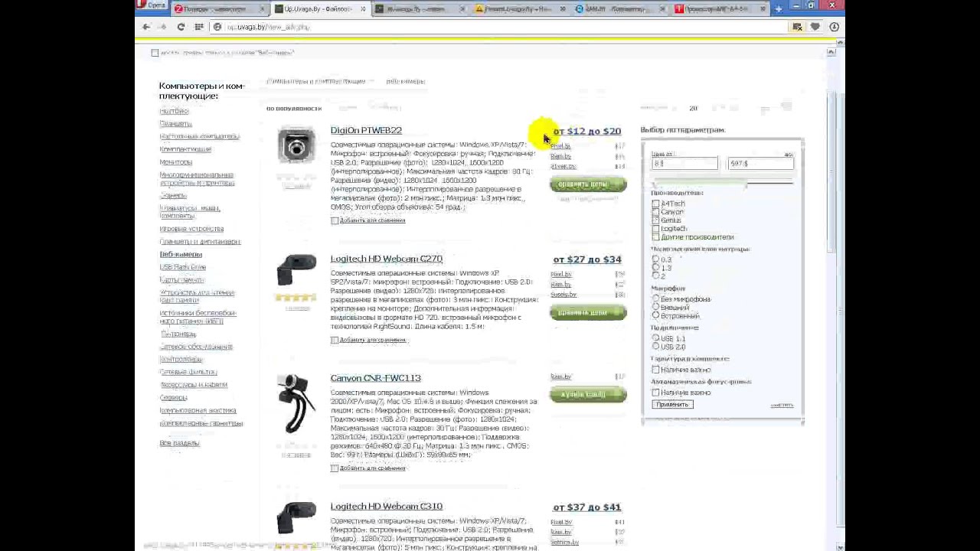Select the 1.3 megapixel radio option
The image size is (980, 551).
(655, 268)
